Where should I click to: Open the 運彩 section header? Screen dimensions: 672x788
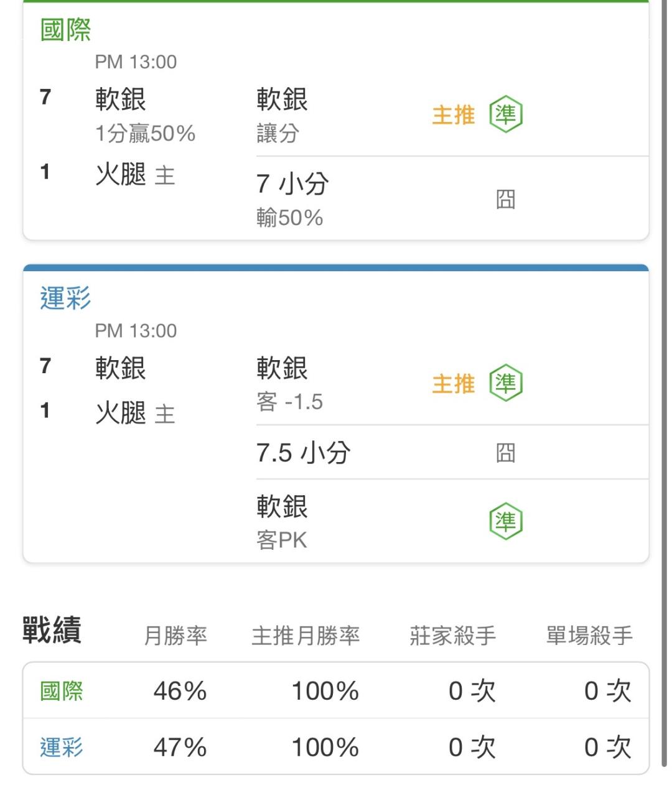coord(65,298)
